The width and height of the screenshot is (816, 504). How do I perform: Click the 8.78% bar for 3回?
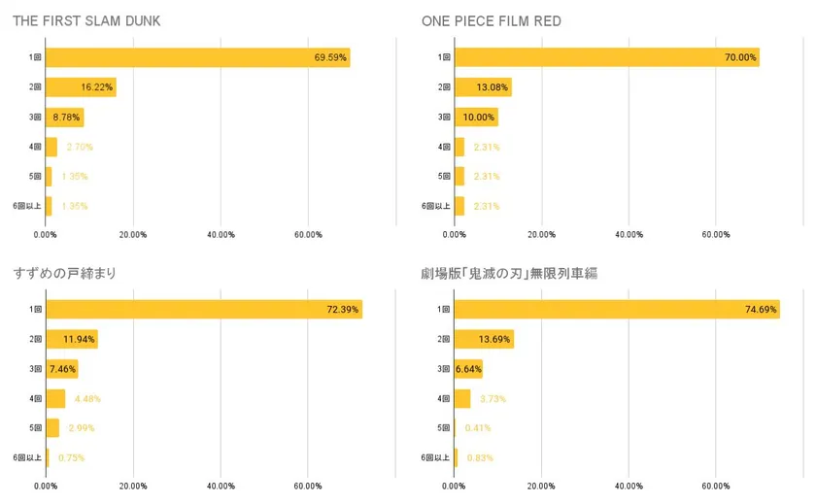click(x=65, y=118)
